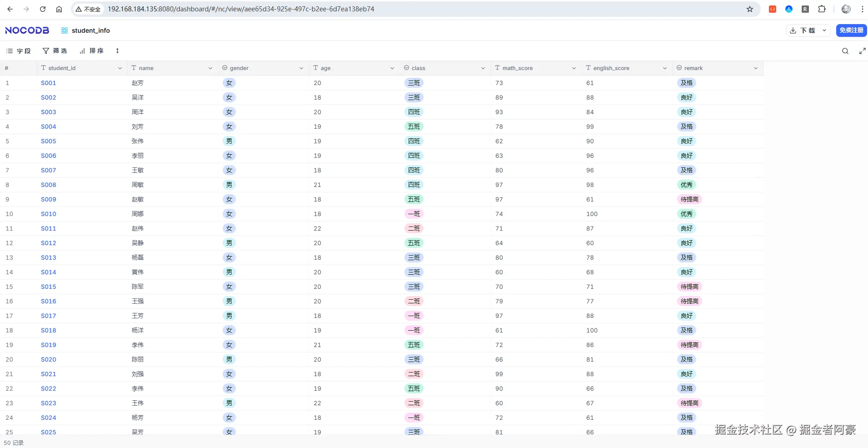Click the math_score 99 in row S021

pos(499,374)
